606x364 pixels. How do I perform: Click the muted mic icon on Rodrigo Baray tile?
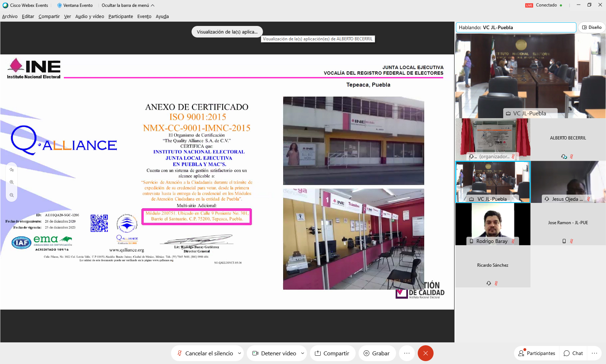coord(513,241)
